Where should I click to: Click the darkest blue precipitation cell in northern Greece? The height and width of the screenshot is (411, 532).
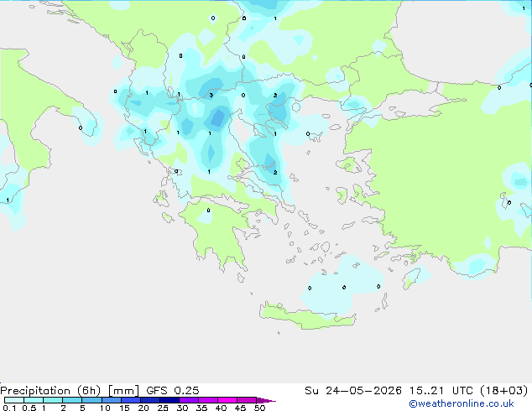tap(217, 117)
